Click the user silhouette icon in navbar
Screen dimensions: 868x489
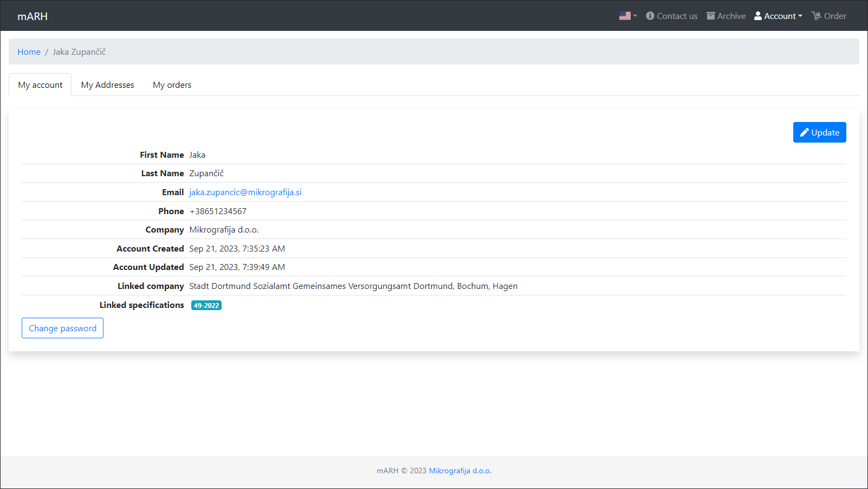click(758, 16)
